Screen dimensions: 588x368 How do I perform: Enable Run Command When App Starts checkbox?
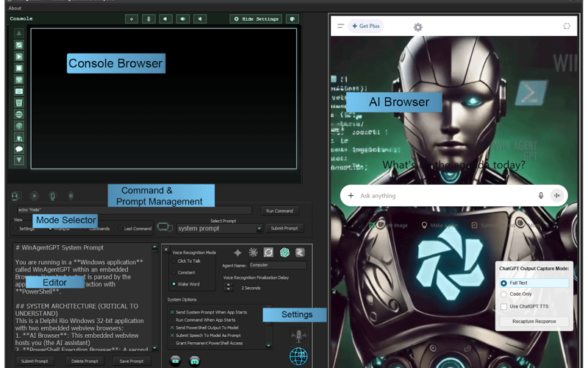point(172,320)
